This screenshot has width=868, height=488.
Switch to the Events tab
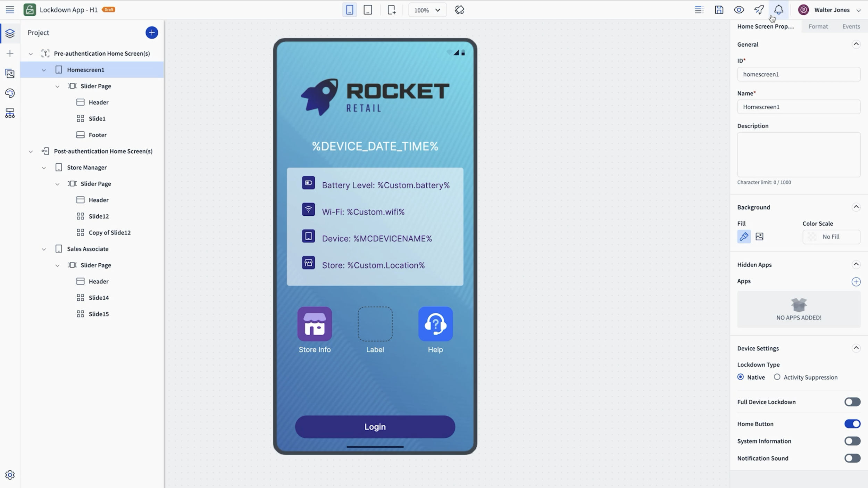(x=851, y=26)
